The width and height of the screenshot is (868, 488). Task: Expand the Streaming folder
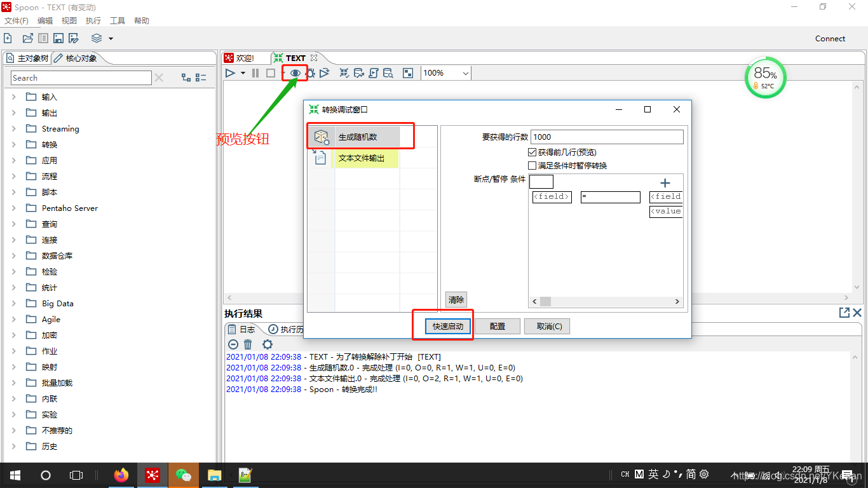point(14,128)
